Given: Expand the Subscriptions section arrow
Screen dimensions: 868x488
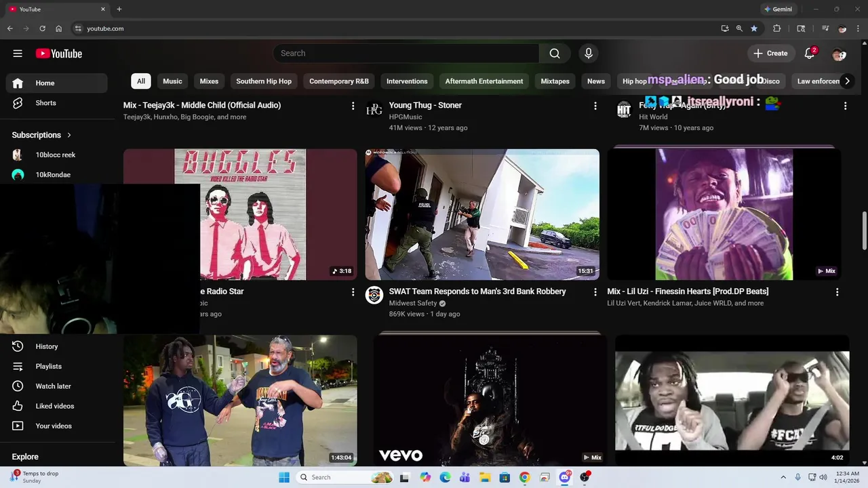Looking at the screenshot, I should click(x=69, y=135).
